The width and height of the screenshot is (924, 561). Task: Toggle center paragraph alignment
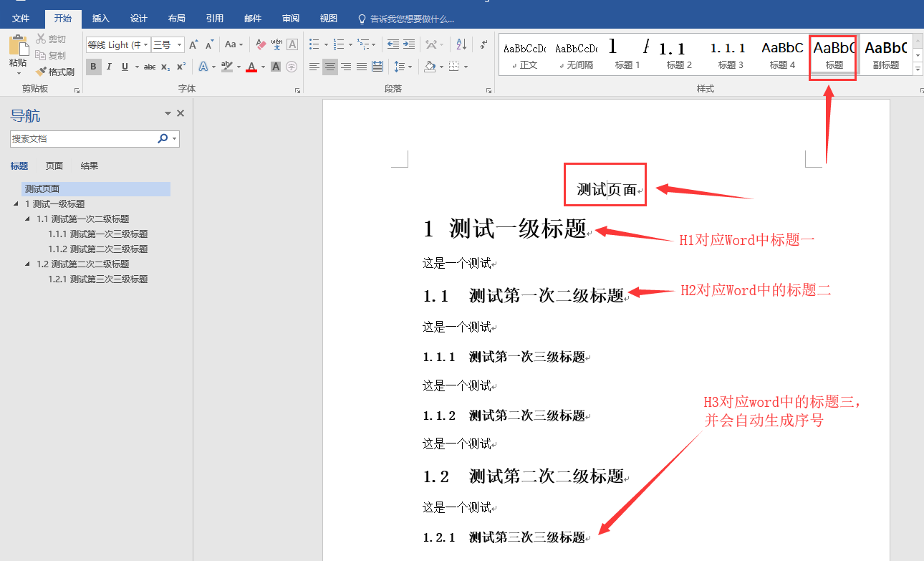tap(330, 67)
